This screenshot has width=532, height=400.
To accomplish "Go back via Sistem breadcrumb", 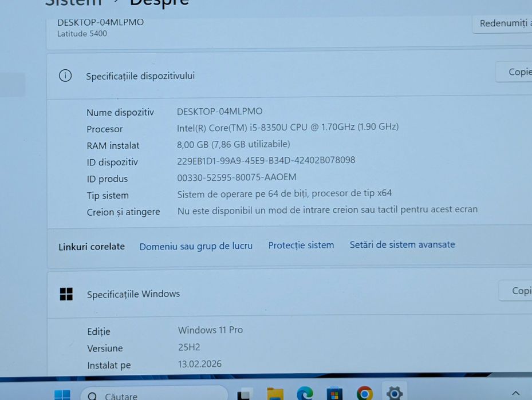I will (73, 3).
